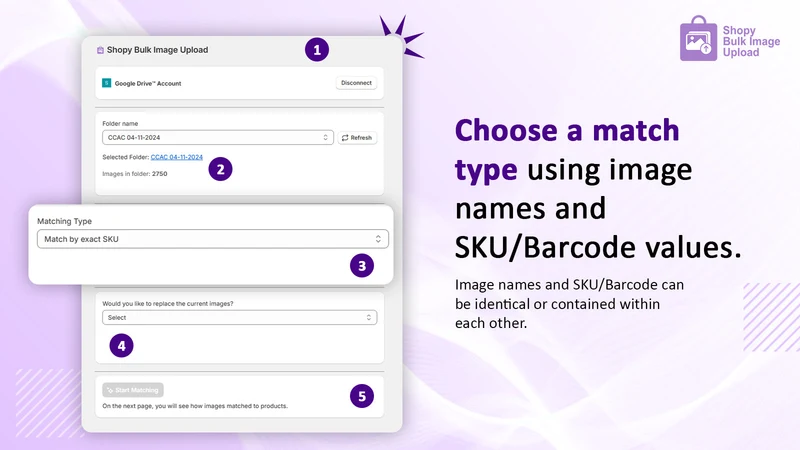Open the Folder name dropdown

coord(218,138)
